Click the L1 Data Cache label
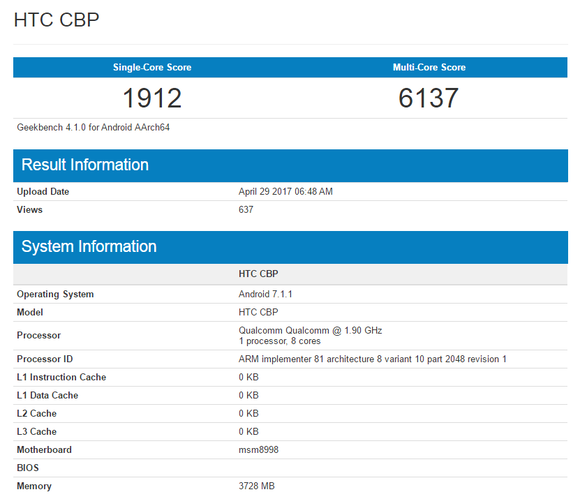The image size is (580, 499). click(47, 395)
